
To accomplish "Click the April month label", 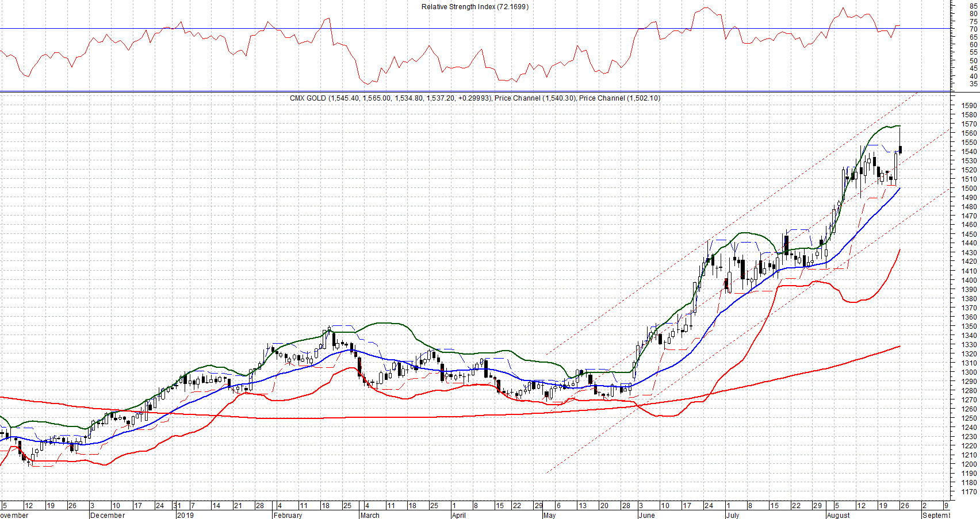I will [459, 515].
